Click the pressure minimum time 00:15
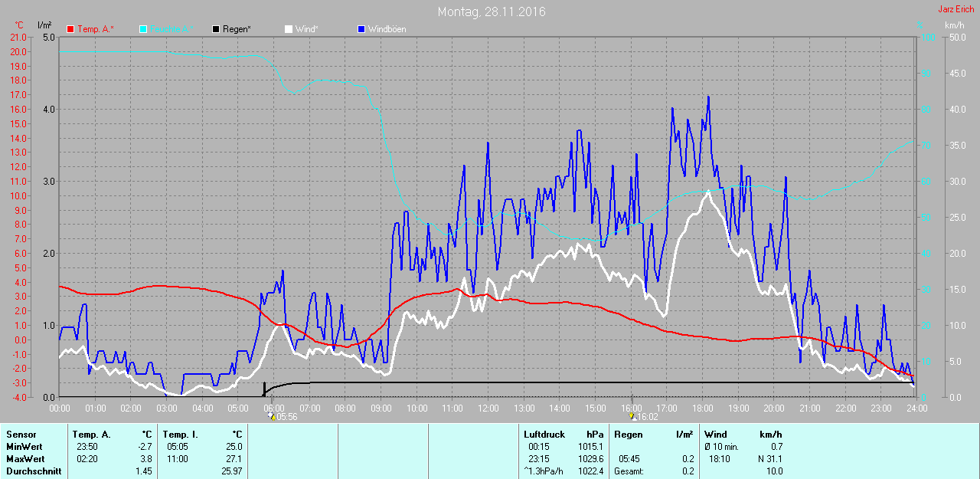This screenshot has height=479, width=980. coord(539,446)
